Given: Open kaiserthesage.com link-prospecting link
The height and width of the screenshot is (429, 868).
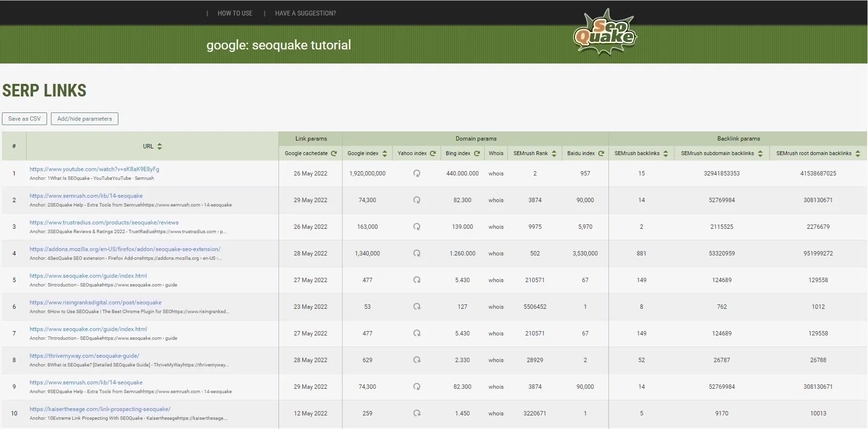Looking at the screenshot, I should click(100, 409).
